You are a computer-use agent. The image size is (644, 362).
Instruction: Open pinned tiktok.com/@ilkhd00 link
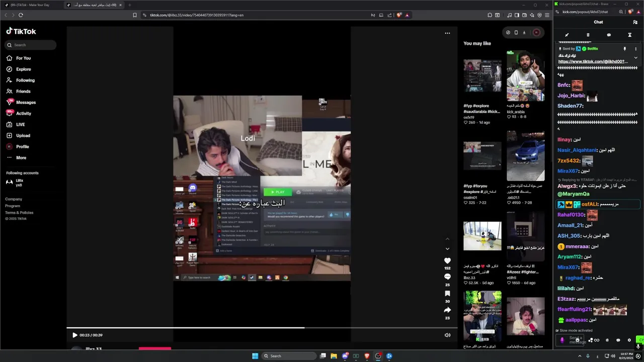click(x=593, y=61)
